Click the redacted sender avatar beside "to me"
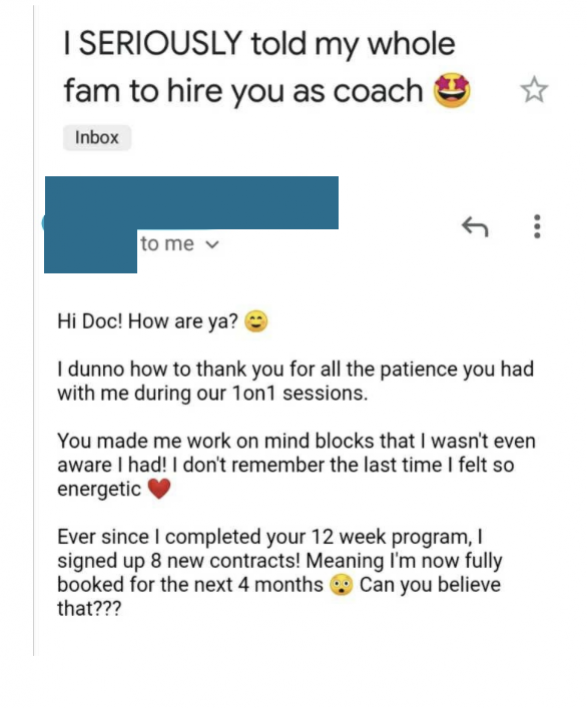Viewport: 587px width, 708px height. pyautogui.click(x=90, y=251)
